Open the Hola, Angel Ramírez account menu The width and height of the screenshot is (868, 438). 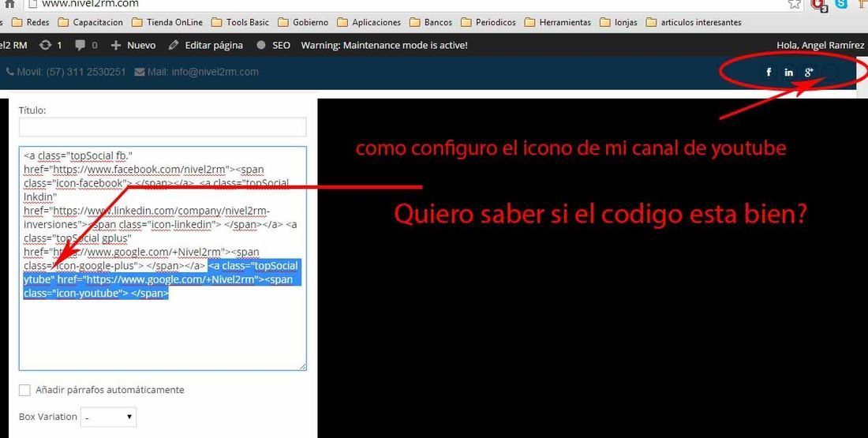[821, 46]
